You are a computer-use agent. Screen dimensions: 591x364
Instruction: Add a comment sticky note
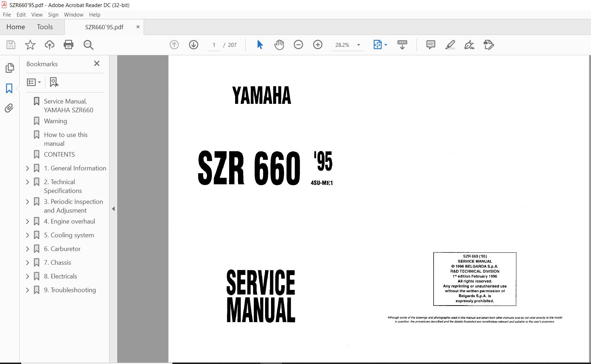[430, 45]
